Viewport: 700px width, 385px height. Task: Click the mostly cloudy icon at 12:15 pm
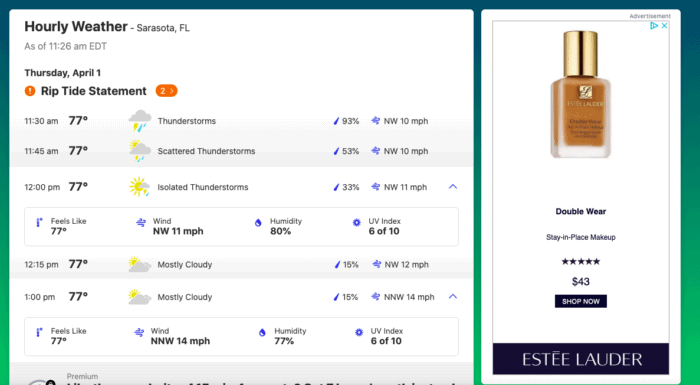click(139, 264)
